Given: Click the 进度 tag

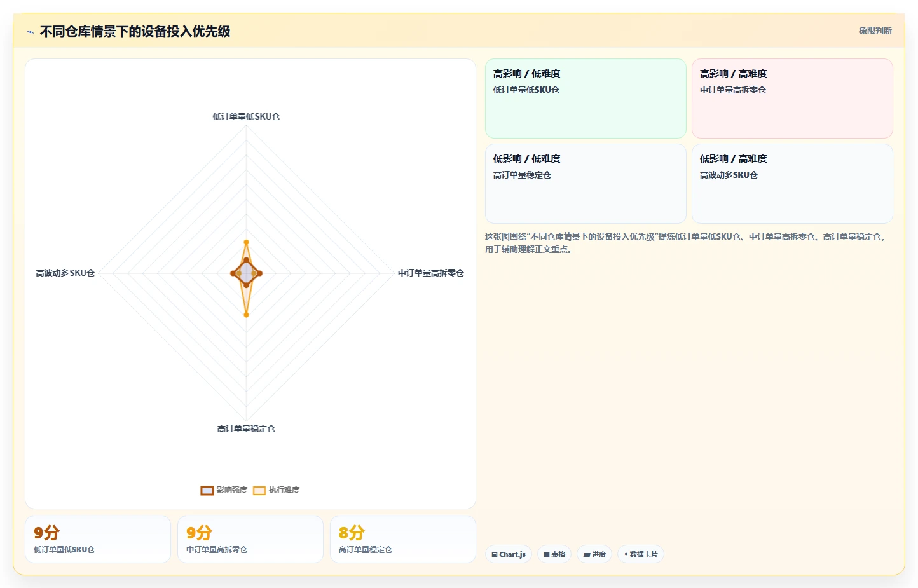Looking at the screenshot, I should tap(594, 554).
